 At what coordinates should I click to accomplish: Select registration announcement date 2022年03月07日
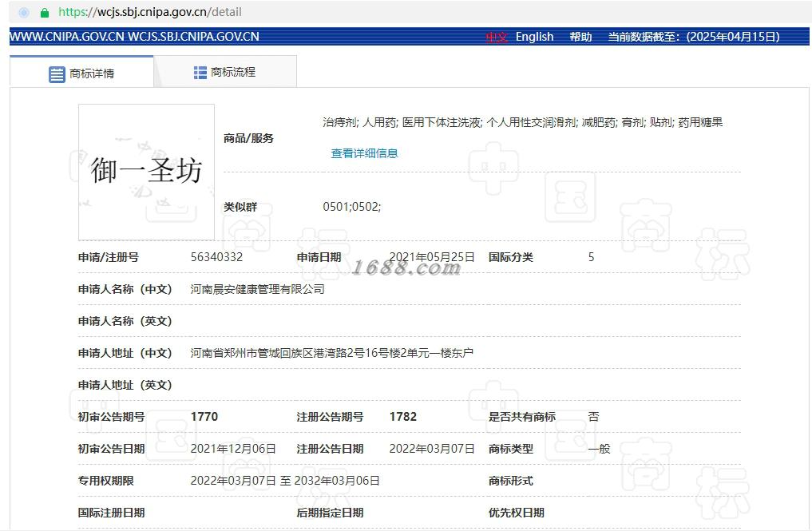[432, 449]
